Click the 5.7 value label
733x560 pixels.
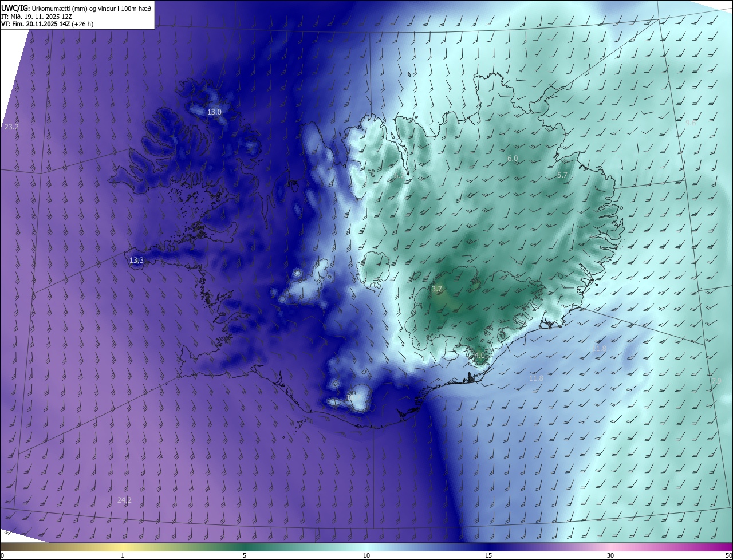[562, 175]
